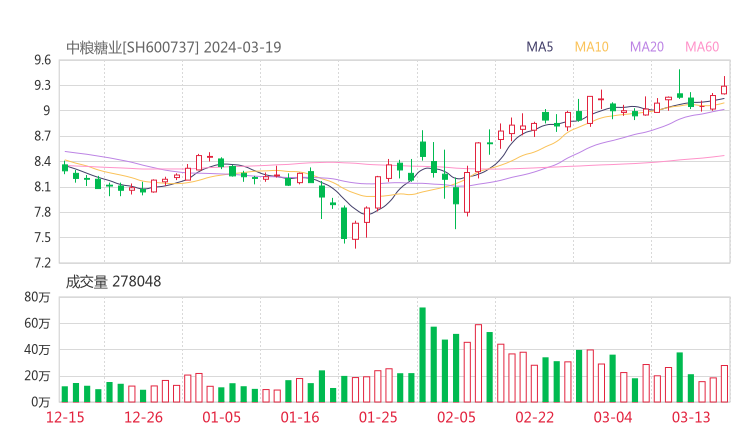Click the MA10 legend label
The height and width of the screenshot is (440, 740).
coord(591,47)
